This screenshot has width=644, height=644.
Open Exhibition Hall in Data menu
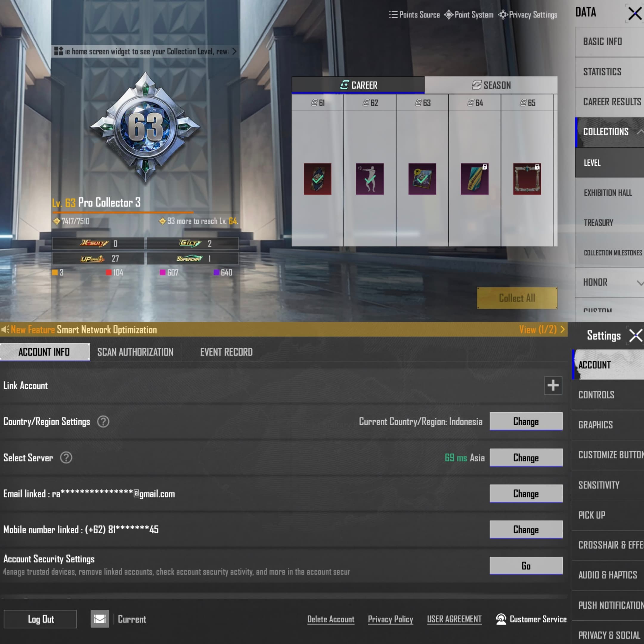click(x=610, y=193)
